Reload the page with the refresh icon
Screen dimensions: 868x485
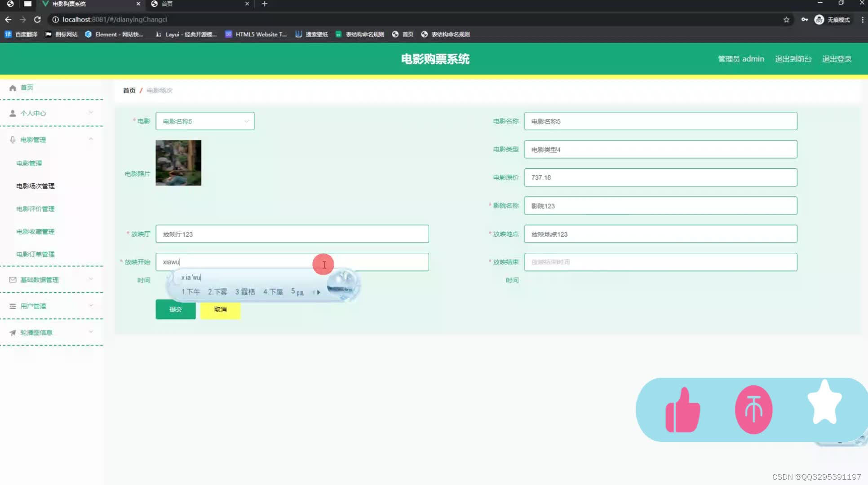37,19
